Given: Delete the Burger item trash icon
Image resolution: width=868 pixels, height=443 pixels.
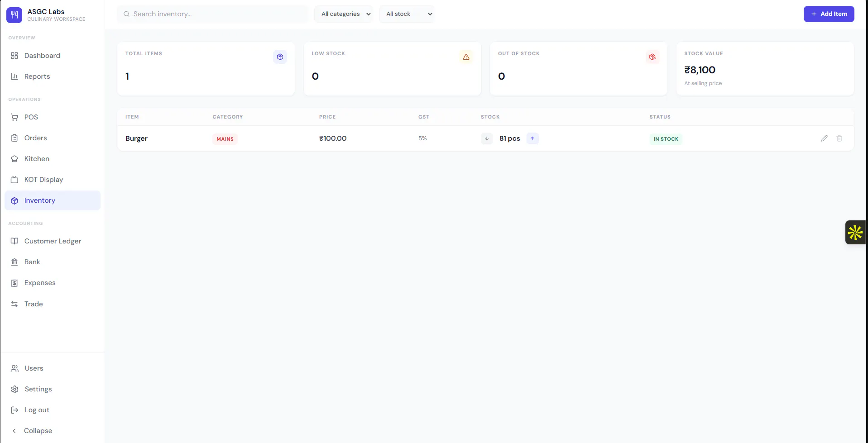Looking at the screenshot, I should (x=839, y=138).
